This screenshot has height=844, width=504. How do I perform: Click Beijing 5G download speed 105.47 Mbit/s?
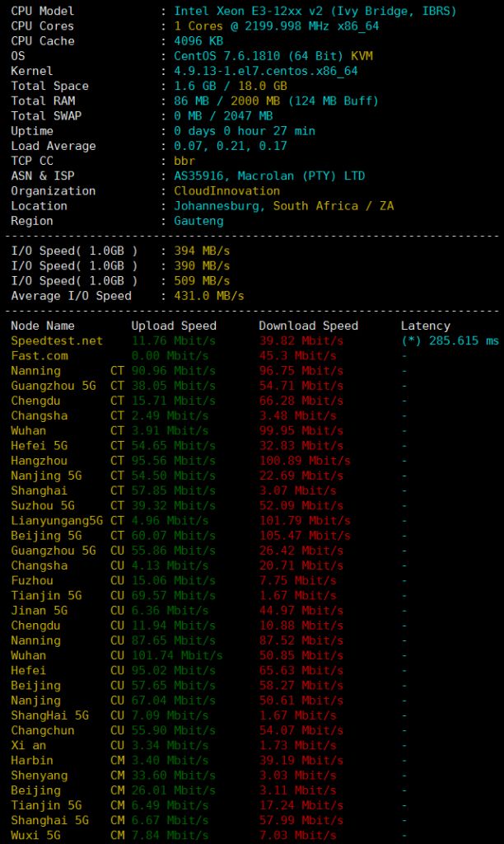[305, 536]
